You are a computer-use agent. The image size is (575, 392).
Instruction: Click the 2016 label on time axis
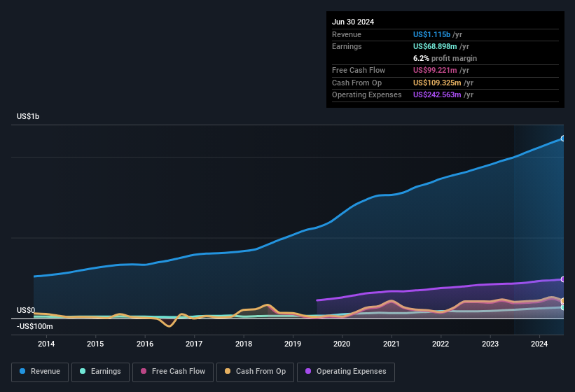point(145,344)
